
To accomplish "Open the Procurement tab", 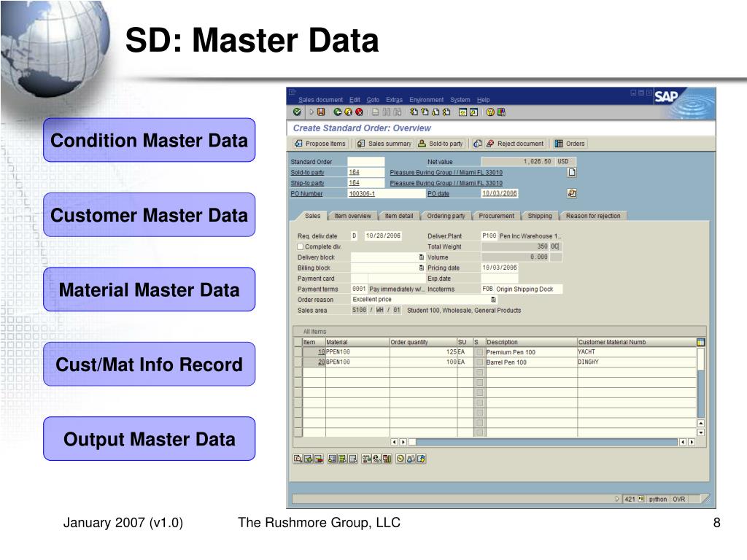I will [x=496, y=216].
